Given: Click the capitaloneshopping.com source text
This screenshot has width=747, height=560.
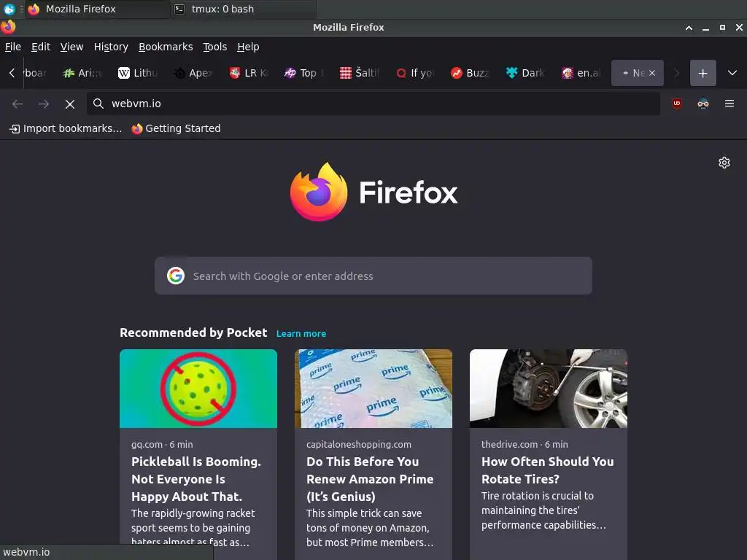Looking at the screenshot, I should tap(359, 444).
